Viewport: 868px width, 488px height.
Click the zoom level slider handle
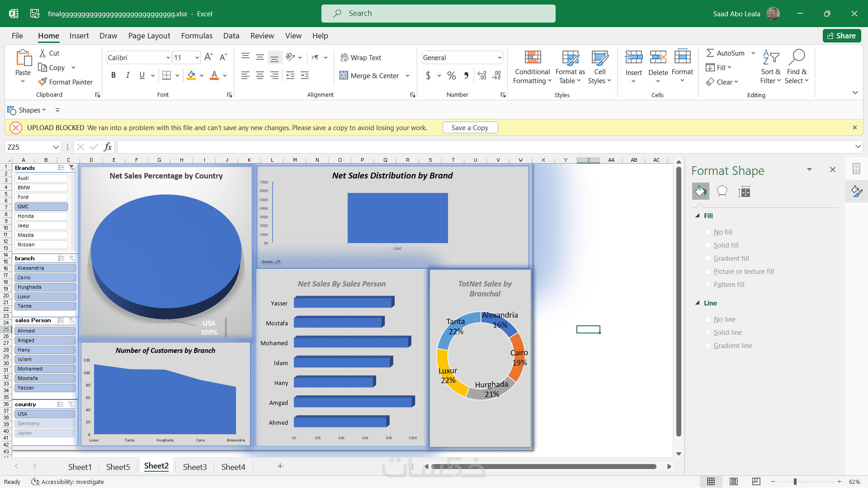[x=795, y=482]
